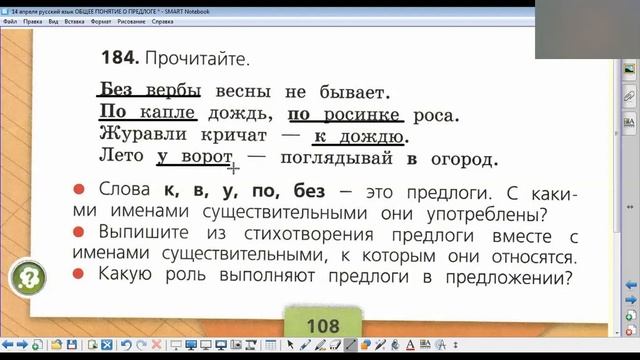Click the exercise number 184
The width and height of the screenshot is (640, 360).
click(120, 58)
